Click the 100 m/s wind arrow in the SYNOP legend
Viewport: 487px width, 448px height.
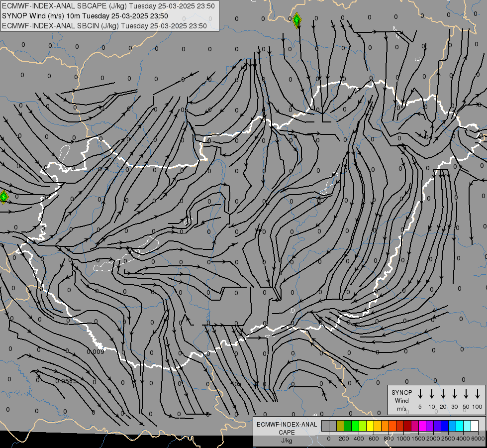pos(478,394)
